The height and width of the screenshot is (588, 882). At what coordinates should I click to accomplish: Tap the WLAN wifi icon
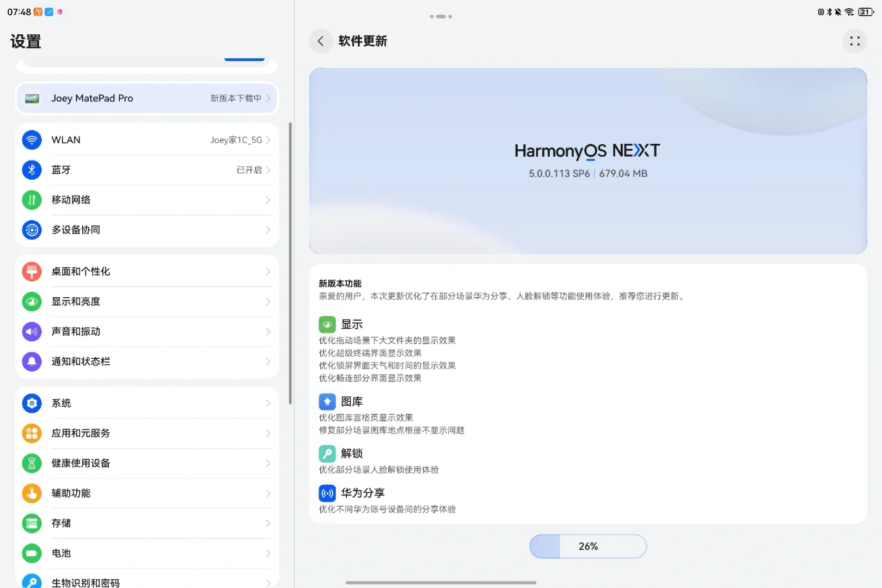pos(32,140)
